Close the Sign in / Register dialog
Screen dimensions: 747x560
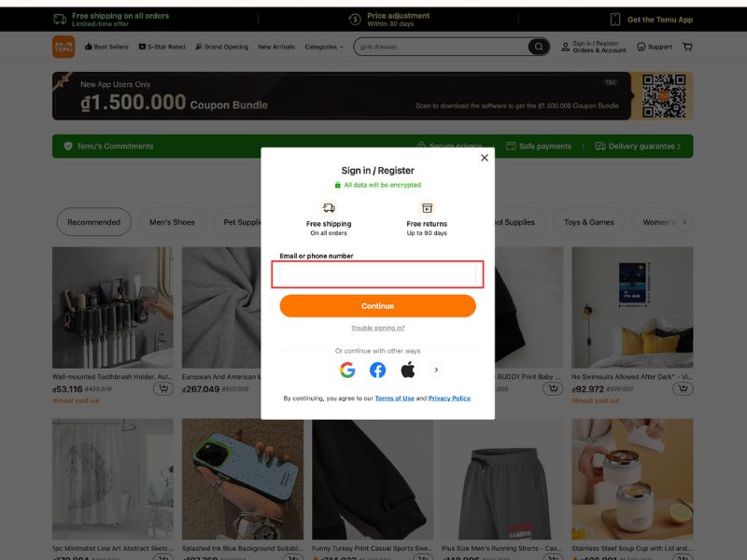[484, 158]
